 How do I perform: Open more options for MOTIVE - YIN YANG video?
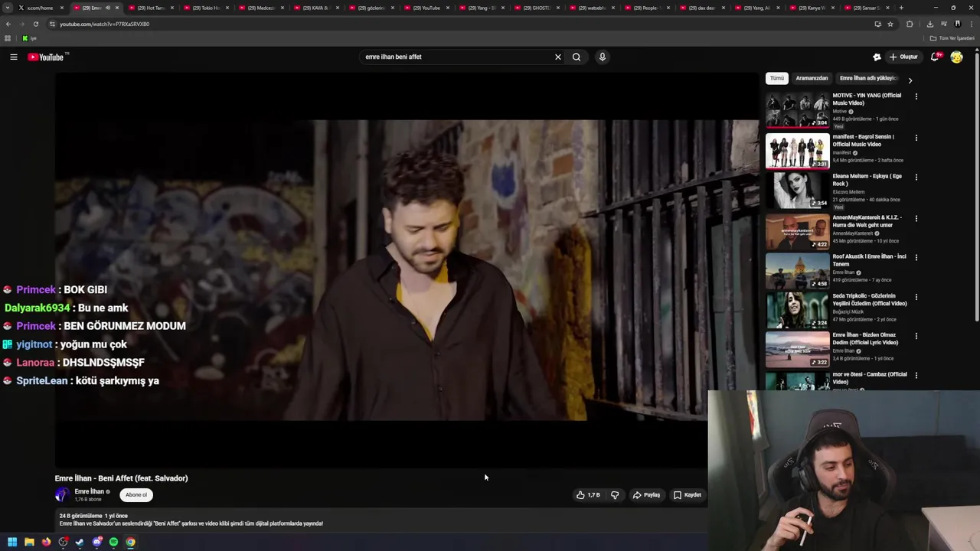pyautogui.click(x=916, y=96)
